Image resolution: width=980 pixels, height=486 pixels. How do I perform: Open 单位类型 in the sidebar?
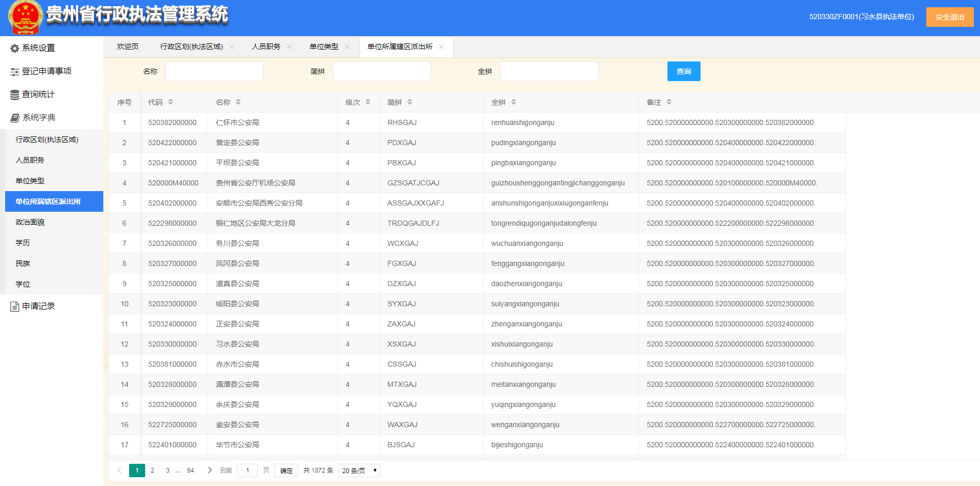coord(54,181)
